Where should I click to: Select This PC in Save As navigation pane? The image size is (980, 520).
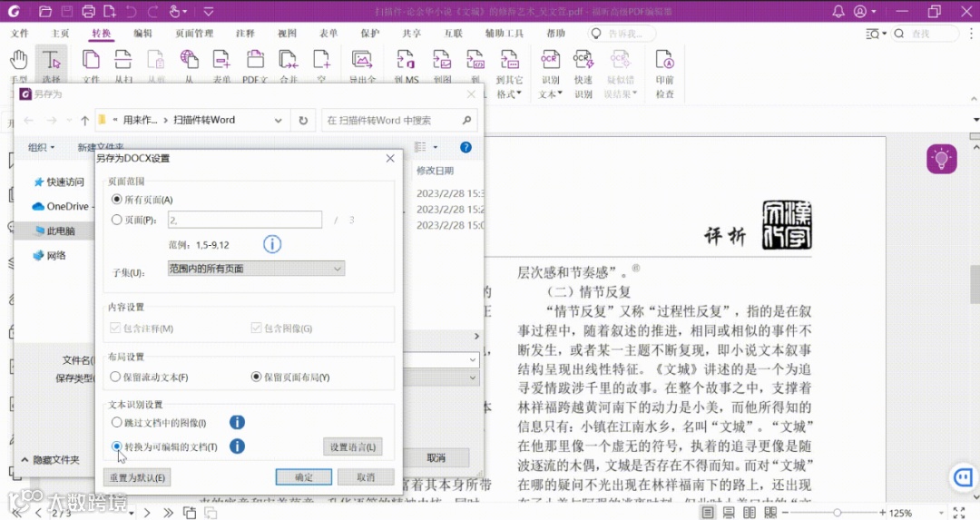55,231
